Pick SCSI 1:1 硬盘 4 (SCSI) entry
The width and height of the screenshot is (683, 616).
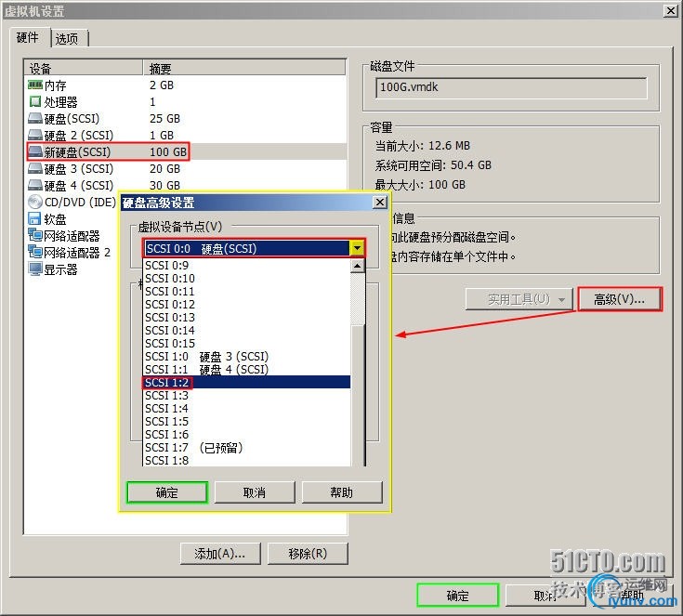pos(246,370)
